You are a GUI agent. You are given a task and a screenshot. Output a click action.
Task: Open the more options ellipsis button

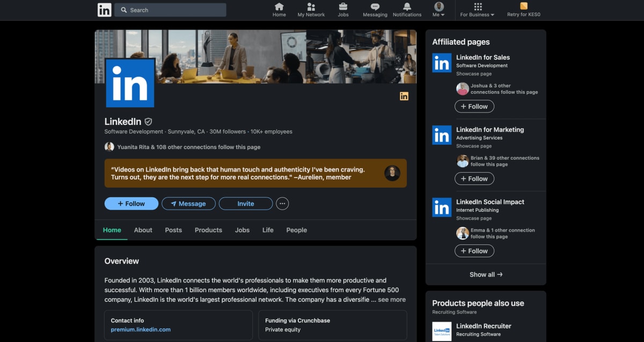(x=282, y=204)
